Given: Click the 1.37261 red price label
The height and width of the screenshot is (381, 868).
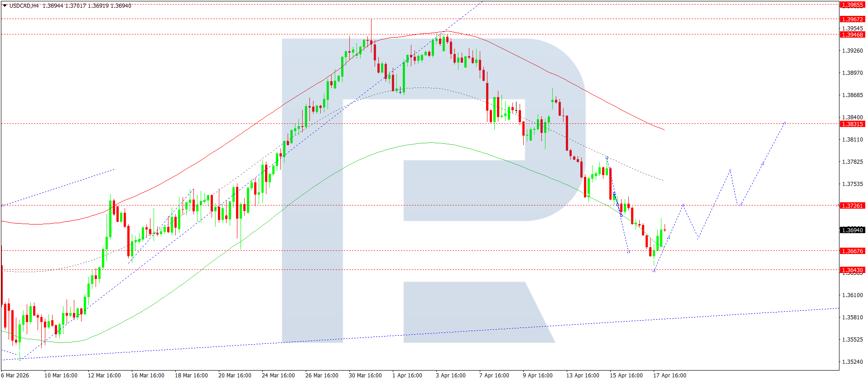Looking at the screenshot, I should [x=852, y=206].
